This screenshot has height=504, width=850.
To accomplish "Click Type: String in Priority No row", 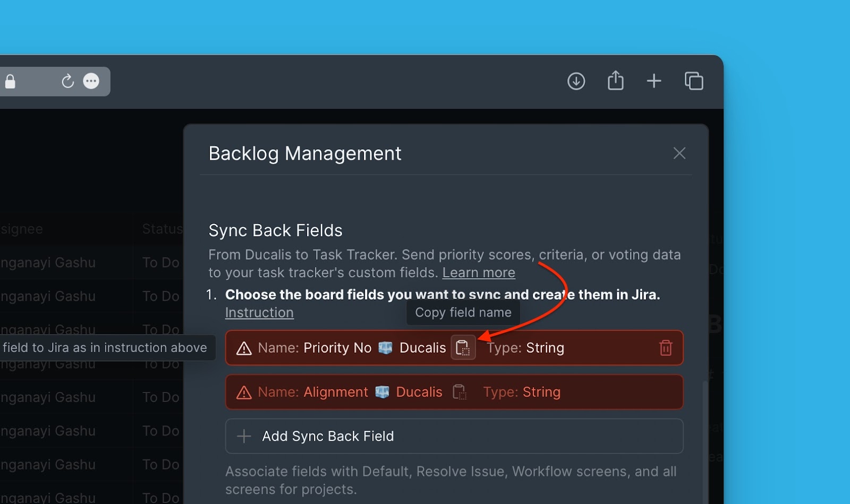I will (525, 348).
